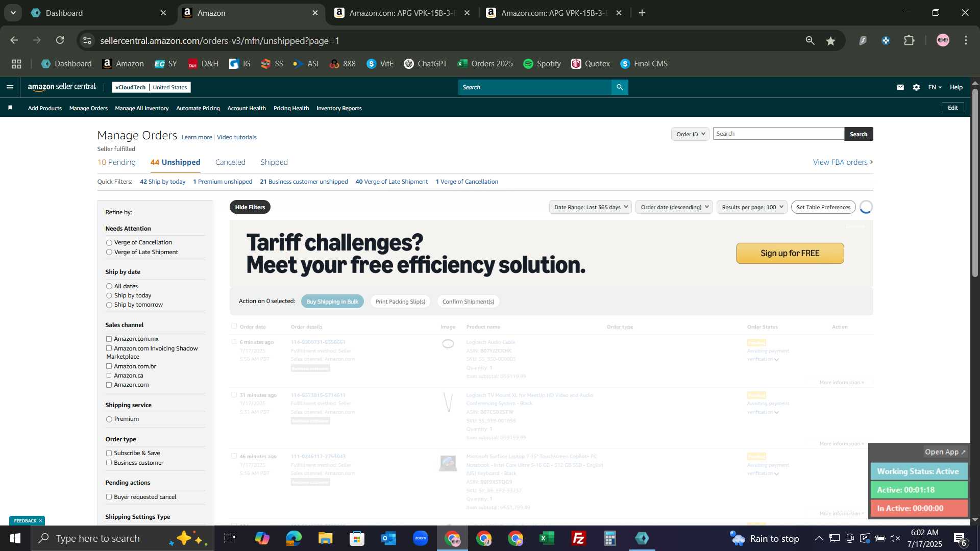Open File Explorer from the taskbar
The image size is (980, 551).
click(325, 538)
